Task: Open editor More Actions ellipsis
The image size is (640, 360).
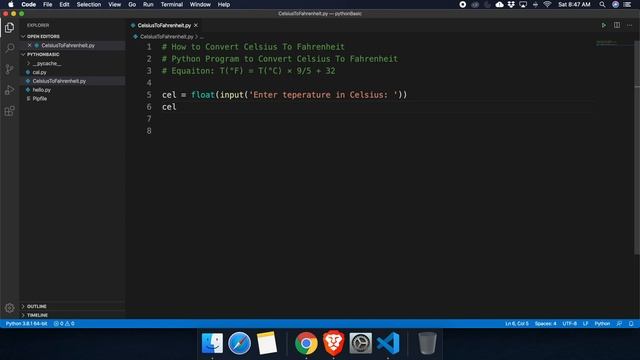Action: pos(630,25)
